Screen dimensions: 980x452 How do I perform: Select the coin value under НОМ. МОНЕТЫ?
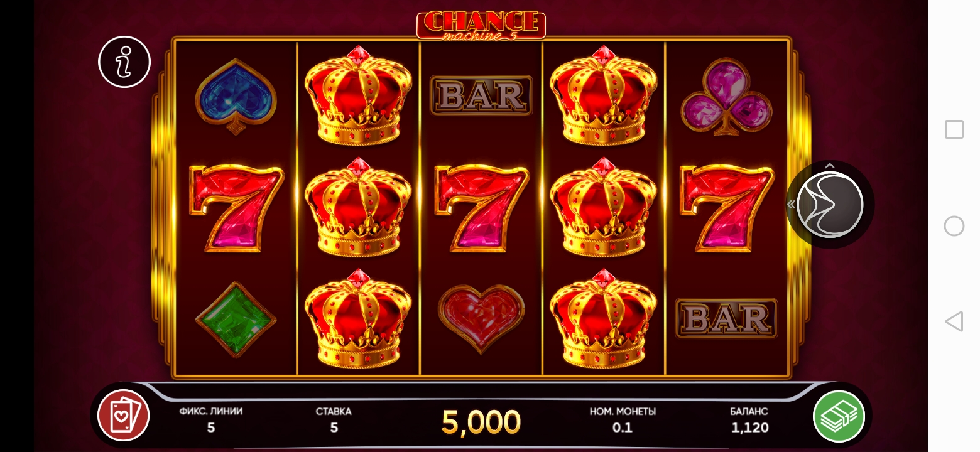pyautogui.click(x=623, y=428)
